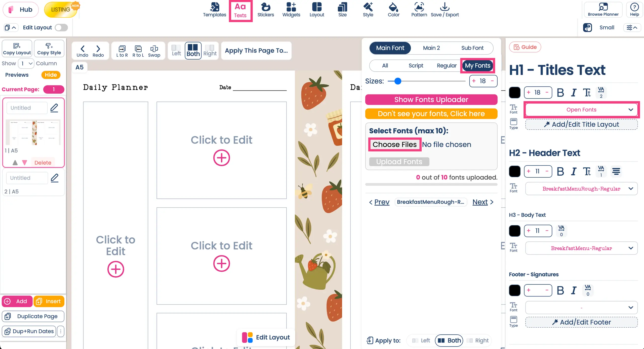Toggle bold for H1 Titles Text

560,93
